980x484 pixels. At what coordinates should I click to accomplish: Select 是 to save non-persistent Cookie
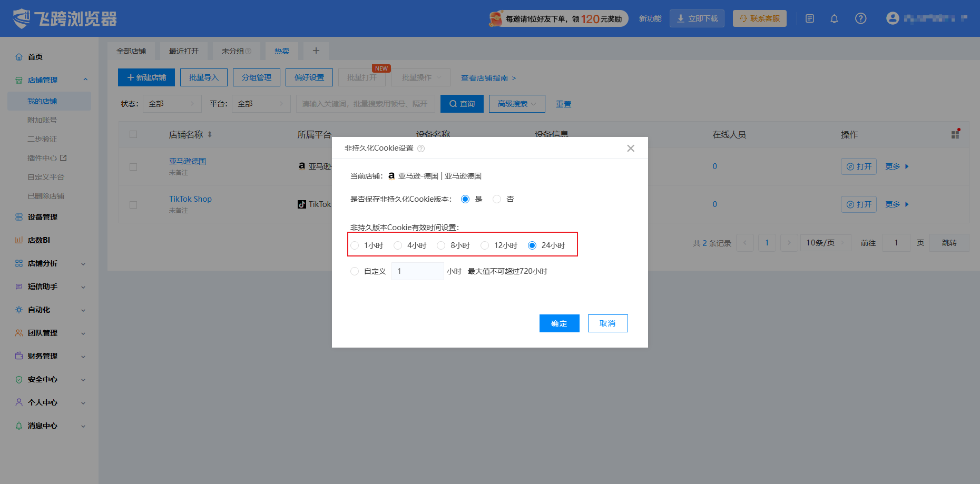pos(465,199)
